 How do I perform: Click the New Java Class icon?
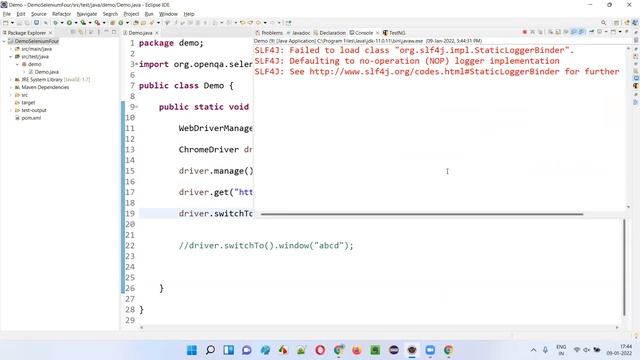[x=121, y=23]
